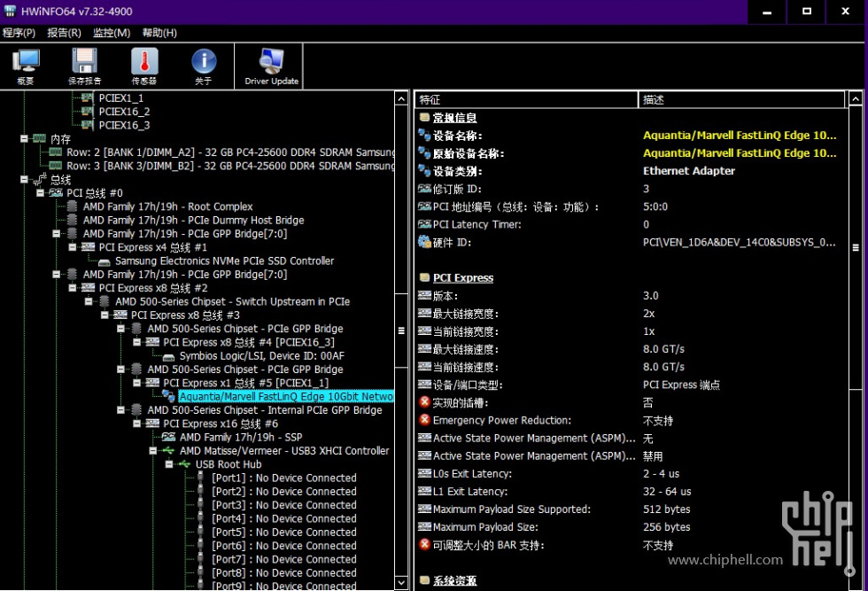Collapse PCI Express x16 总线 #6 node
This screenshot has width=868, height=591.
point(136,424)
